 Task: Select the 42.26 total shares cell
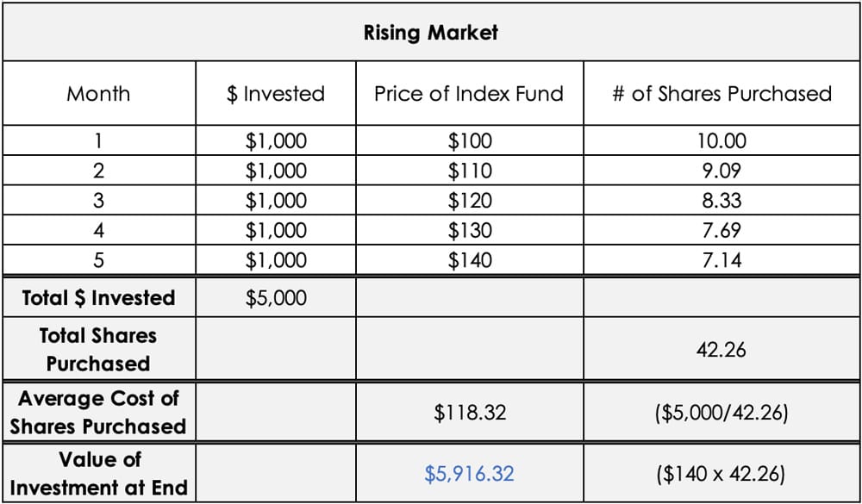722,350
